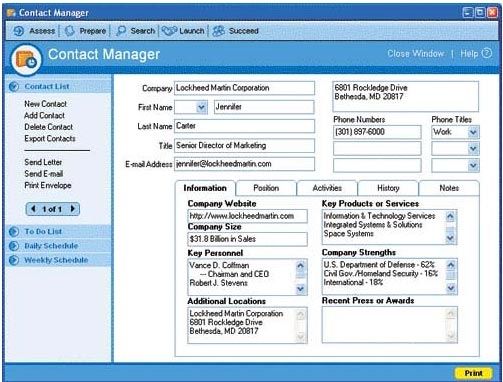
Task: Click the Additional Locations text box
Action: click(x=247, y=326)
